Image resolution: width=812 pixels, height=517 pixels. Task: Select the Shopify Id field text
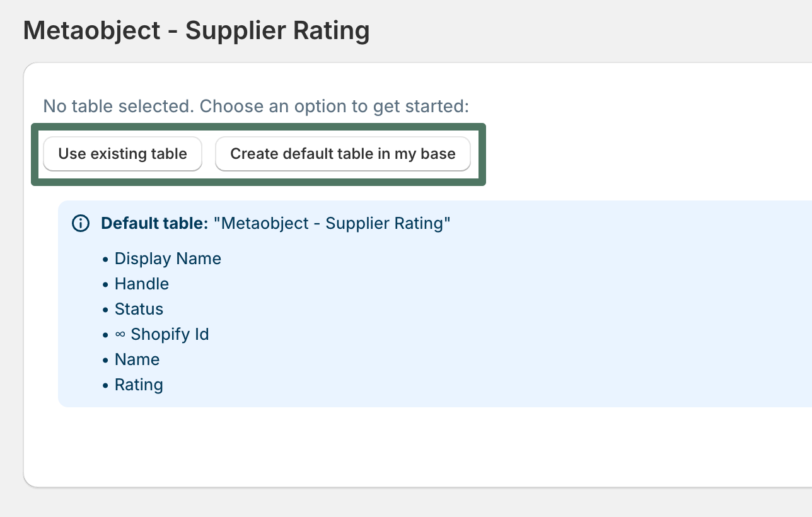click(170, 334)
